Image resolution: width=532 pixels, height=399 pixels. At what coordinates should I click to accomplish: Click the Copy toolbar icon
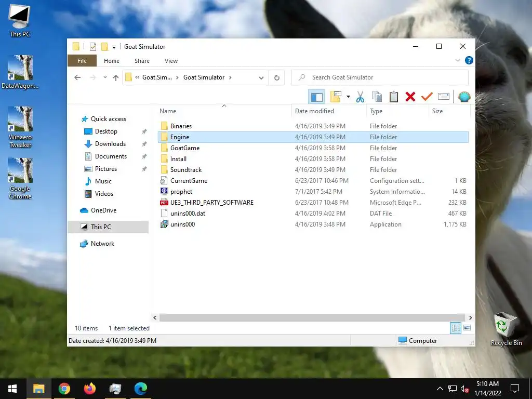click(377, 97)
